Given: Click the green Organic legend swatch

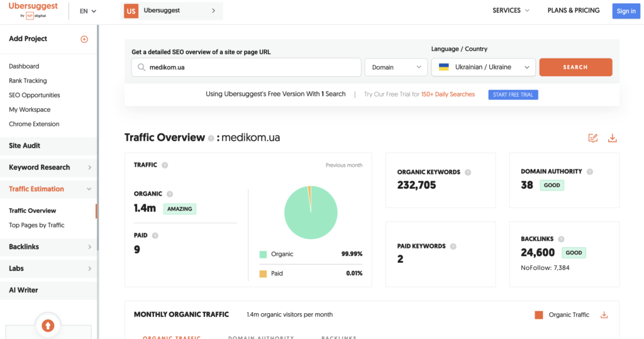Looking at the screenshot, I should [264, 254].
